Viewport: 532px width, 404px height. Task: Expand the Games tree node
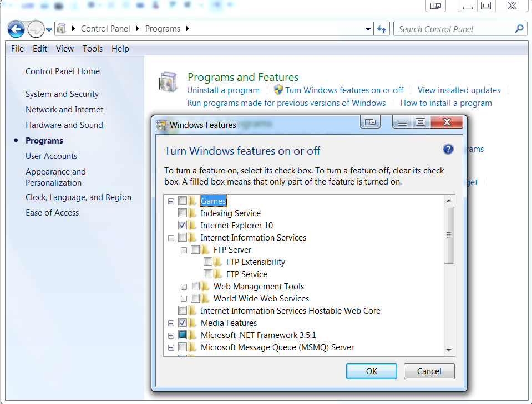tap(171, 201)
